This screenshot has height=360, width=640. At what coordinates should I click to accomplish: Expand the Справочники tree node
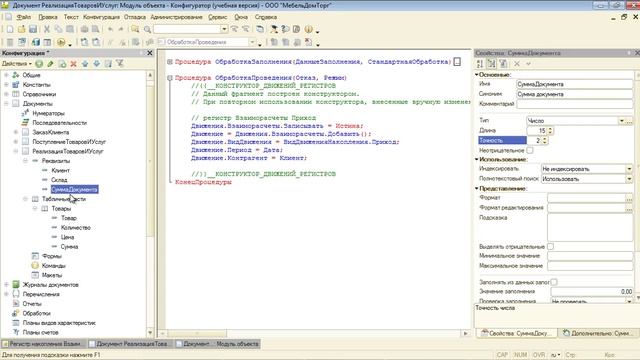click(6, 94)
